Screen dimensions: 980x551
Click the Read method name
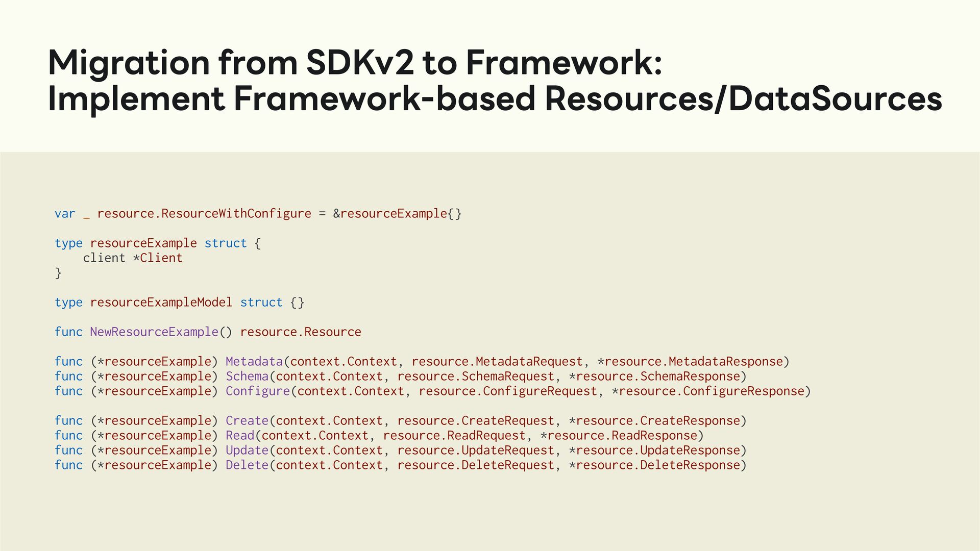pyautogui.click(x=240, y=435)
